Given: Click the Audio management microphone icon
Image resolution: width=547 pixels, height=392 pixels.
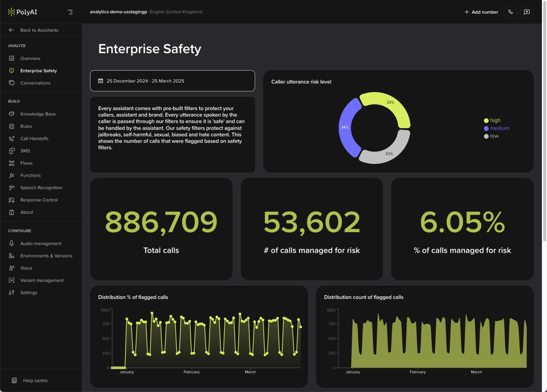Looking at the screenshot, I should click(12, 244).
